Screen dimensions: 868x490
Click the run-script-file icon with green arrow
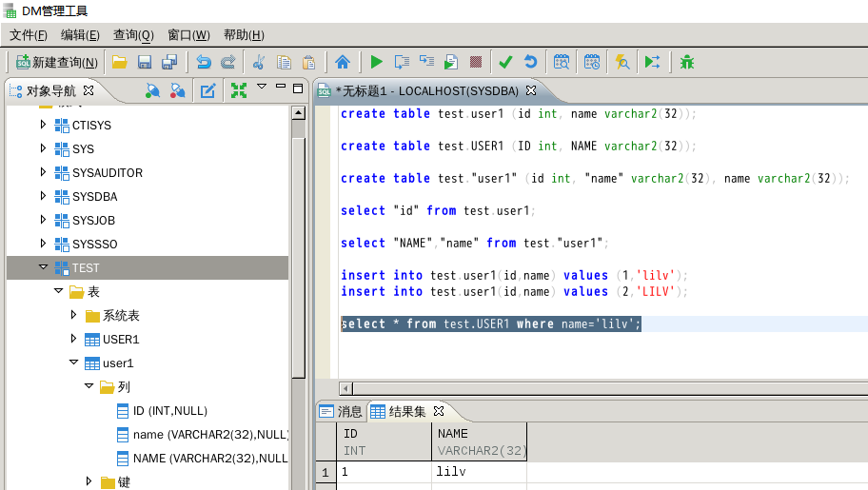[x=450, y=62]
